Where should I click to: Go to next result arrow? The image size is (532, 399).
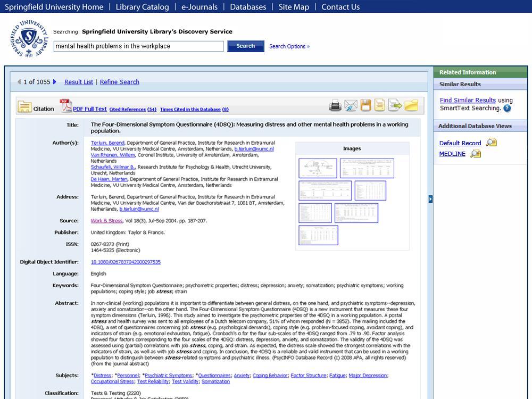pos(55,82)
